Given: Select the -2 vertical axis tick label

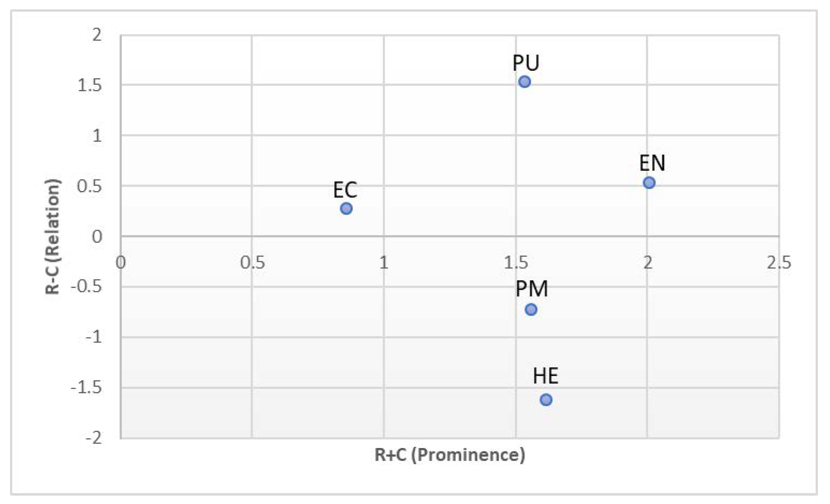Looking at the screenshot, I should (94, 438).
